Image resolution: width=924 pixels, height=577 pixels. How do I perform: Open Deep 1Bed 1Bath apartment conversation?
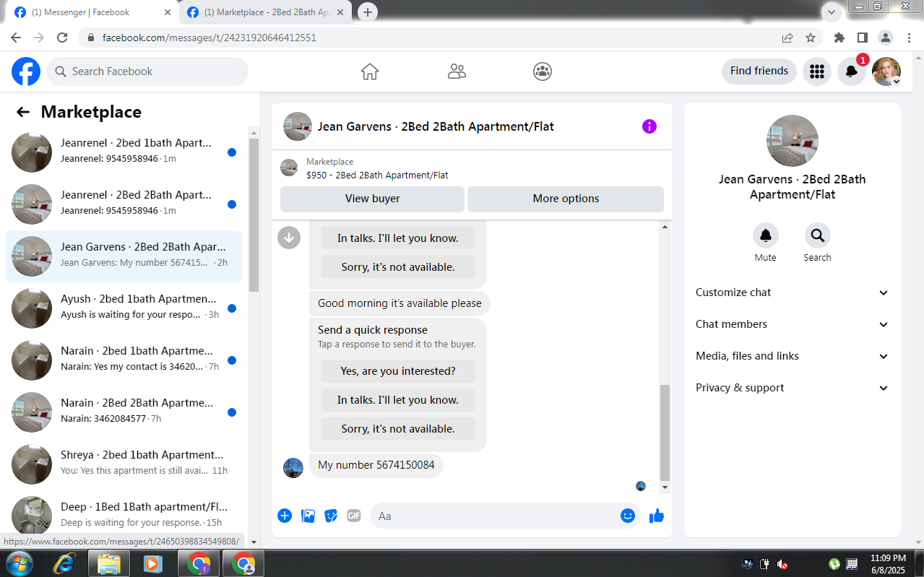(124, 513)
